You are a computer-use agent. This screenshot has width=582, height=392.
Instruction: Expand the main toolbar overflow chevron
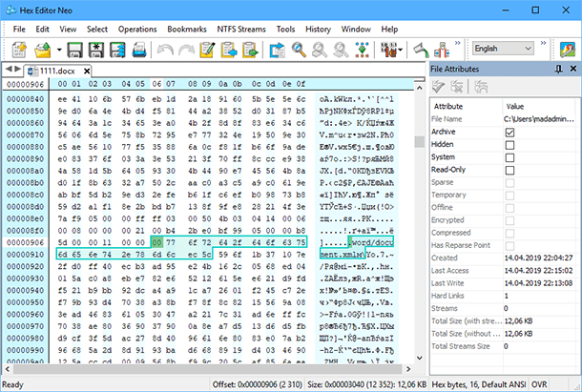(x=457, y=43)
